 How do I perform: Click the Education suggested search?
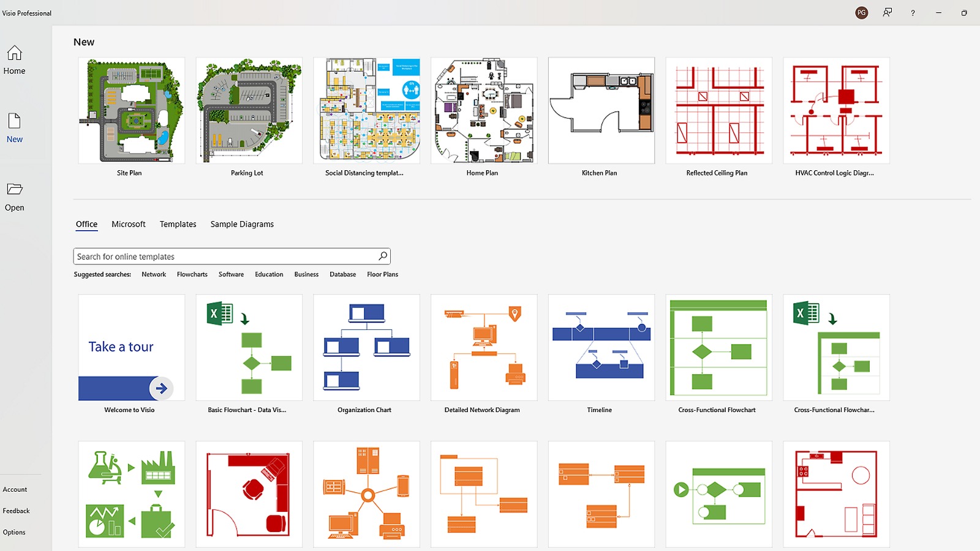point(269,274)
